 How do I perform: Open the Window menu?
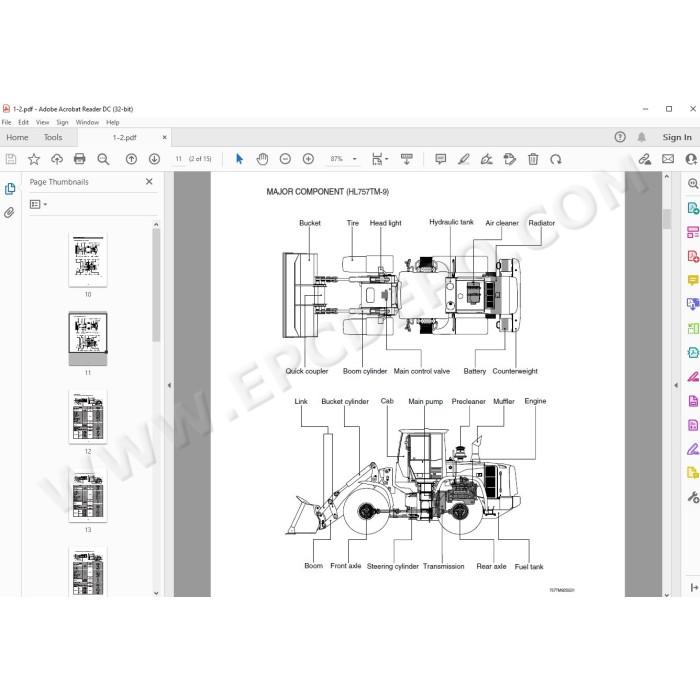(x=87, y=122)
